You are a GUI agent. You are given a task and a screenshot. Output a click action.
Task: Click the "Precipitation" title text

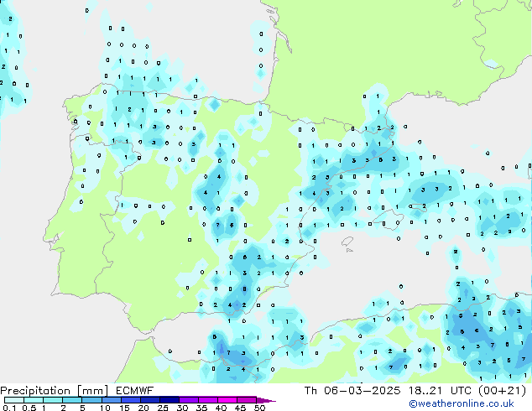(x=35, y=391)
